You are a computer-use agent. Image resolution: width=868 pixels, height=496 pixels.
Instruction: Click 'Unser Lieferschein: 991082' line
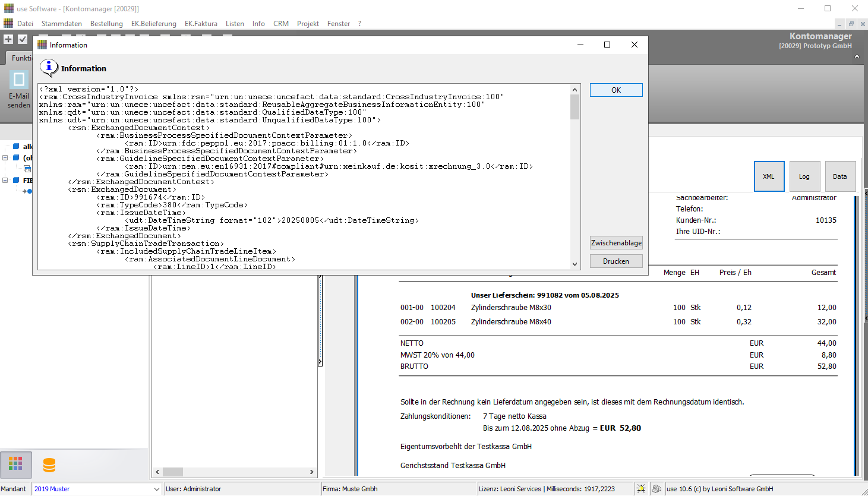click(545, 295)
